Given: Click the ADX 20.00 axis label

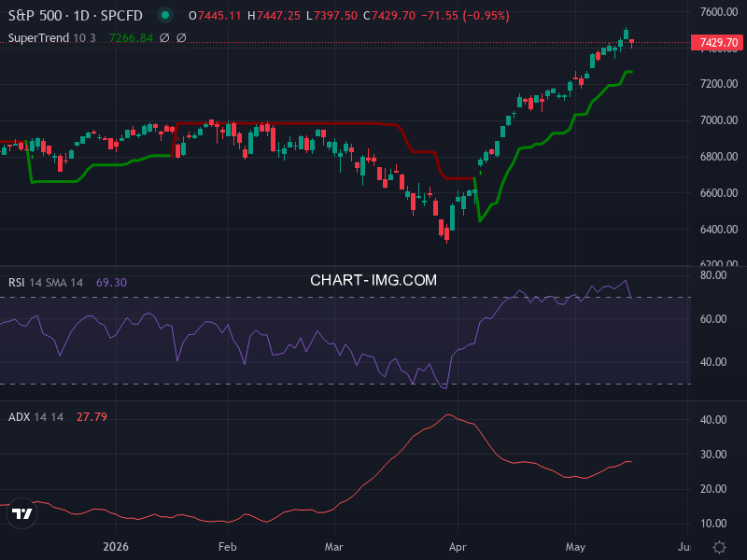Looking at the screenshot, I should click(x=713, y=489).
